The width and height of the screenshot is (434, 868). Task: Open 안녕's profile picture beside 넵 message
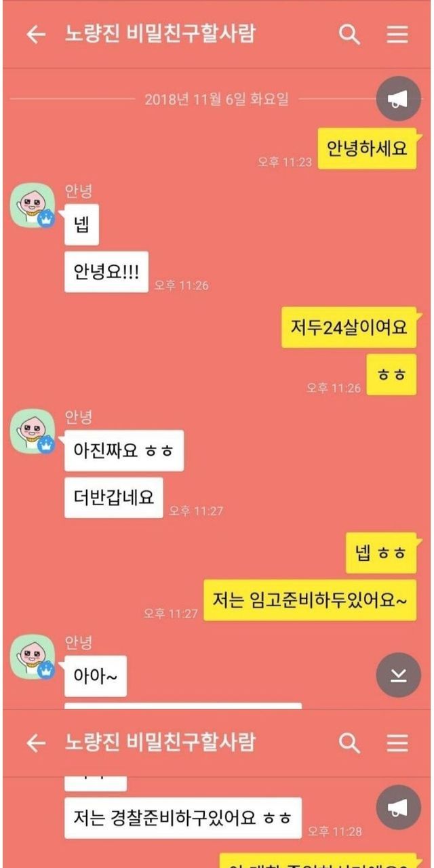[x=33, y=206]
